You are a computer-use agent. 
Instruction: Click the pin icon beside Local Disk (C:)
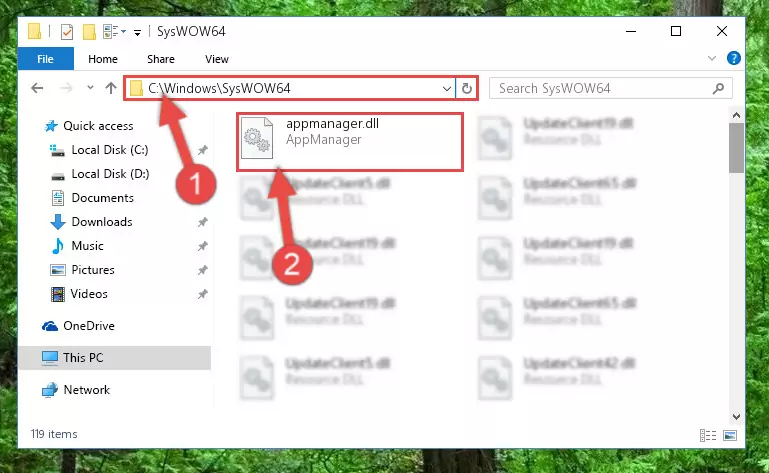(x=202, y=150)
